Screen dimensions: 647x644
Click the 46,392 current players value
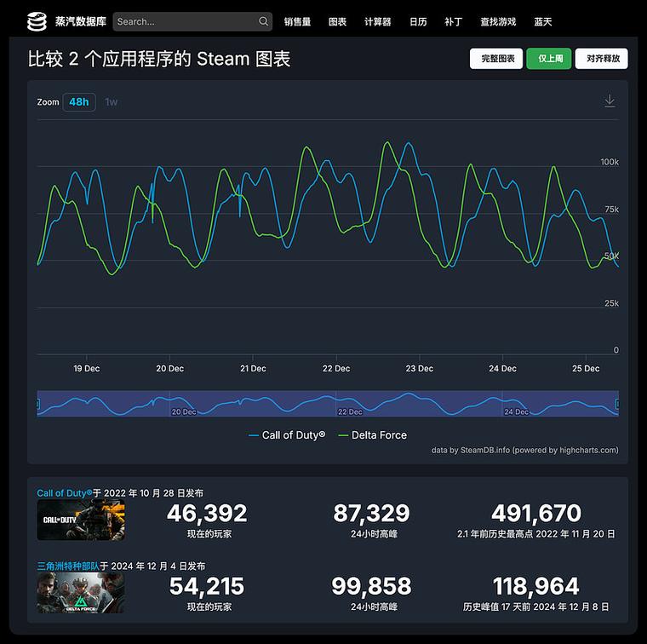point(207,513)
